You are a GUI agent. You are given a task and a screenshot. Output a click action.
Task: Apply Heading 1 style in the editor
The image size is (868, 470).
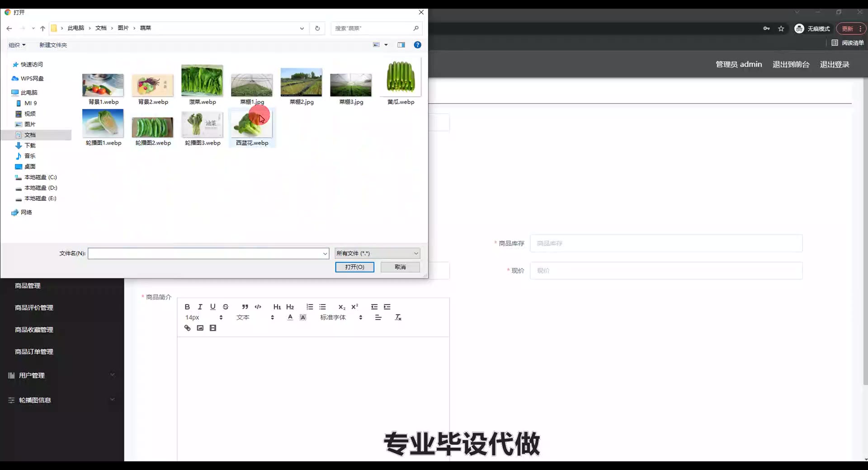click(x=277, y=307)
